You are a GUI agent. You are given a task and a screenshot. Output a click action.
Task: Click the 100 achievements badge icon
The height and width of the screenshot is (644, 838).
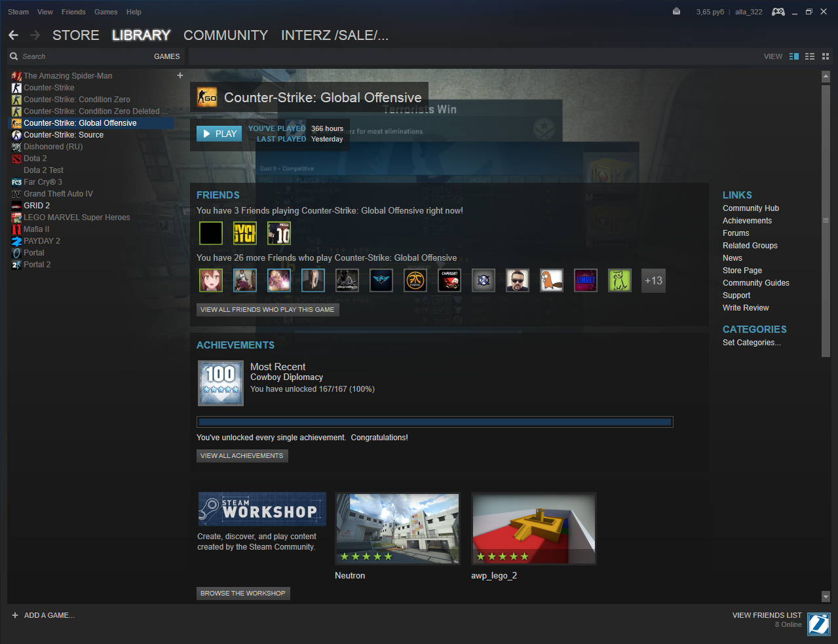tap(221, 383)
